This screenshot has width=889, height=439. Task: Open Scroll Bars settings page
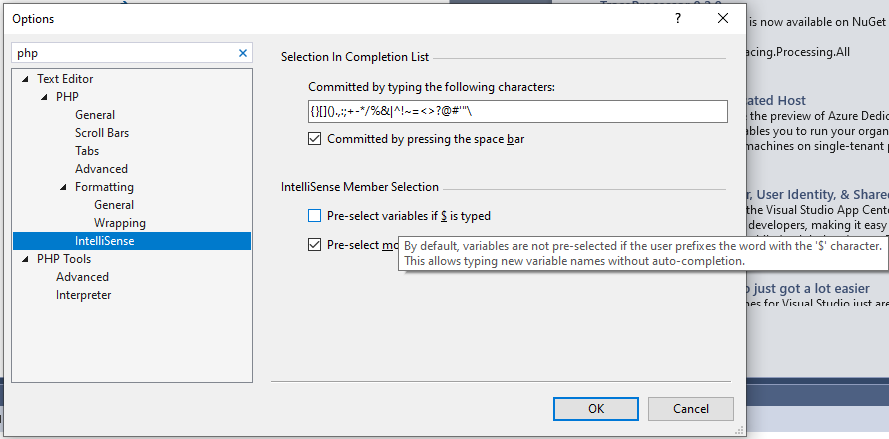click(102, 133)
